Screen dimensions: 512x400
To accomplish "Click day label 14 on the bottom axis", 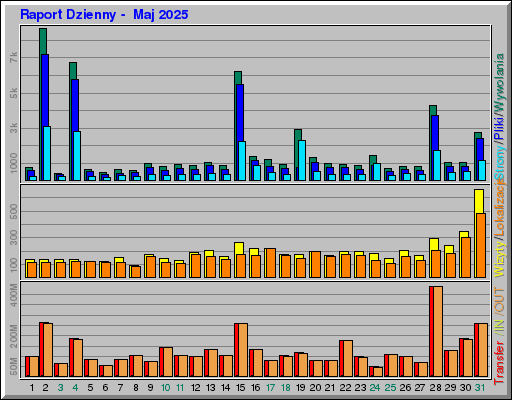I will pyautogui.click(x=226, y=388).
